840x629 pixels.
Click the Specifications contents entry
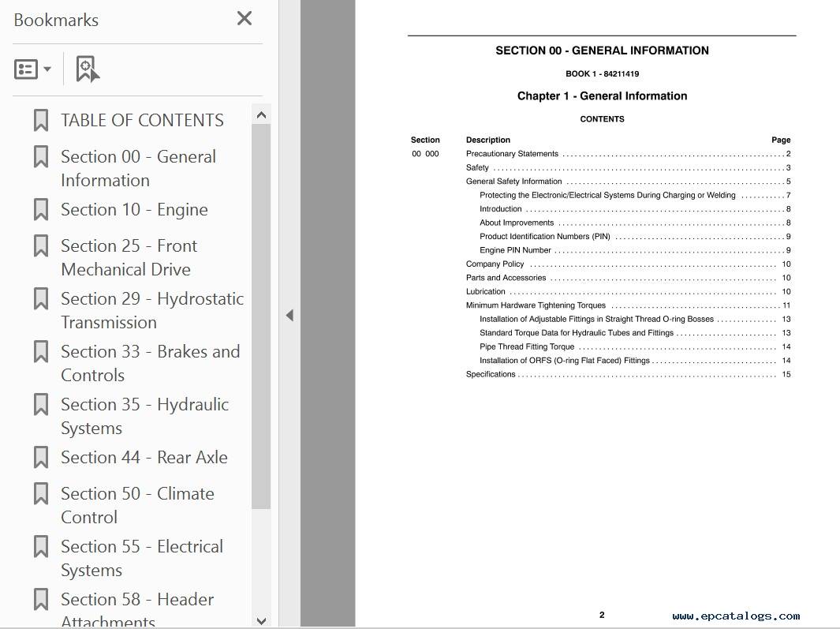(628, 374)
